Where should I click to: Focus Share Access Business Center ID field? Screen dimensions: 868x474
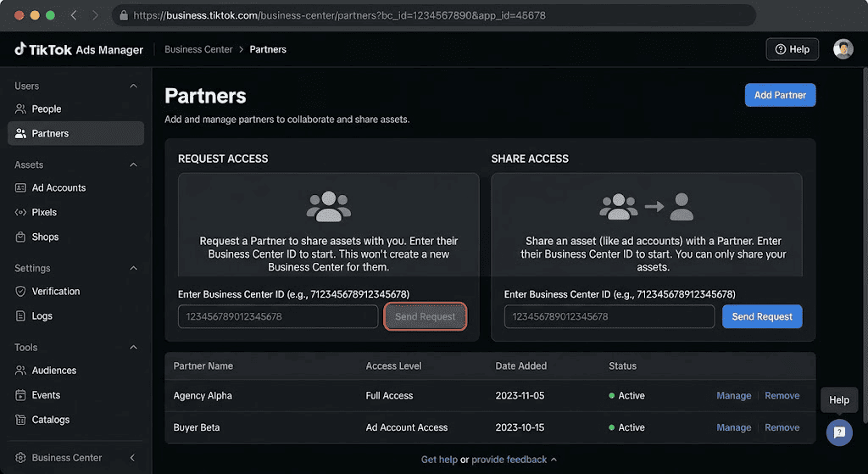point(609,316)
